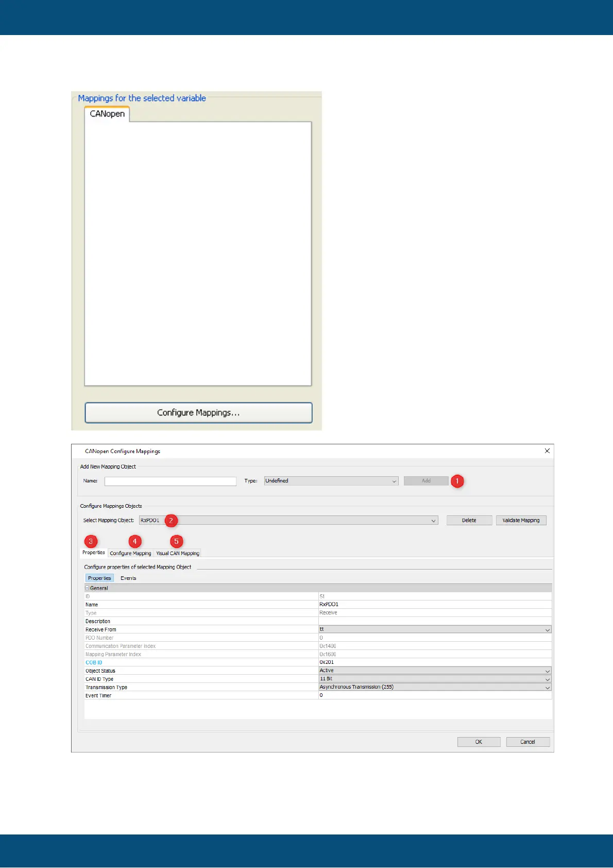Image resolution: width=613 pixels, height=868 pixels.
Task: Confirm dialog with OK button
Action: pos(479,742)
